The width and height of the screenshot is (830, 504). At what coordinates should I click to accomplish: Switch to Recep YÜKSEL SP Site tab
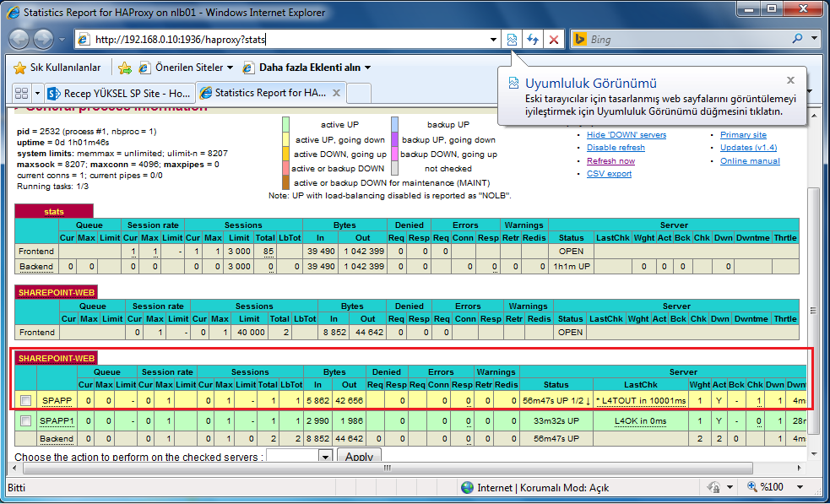click(120, 93)
